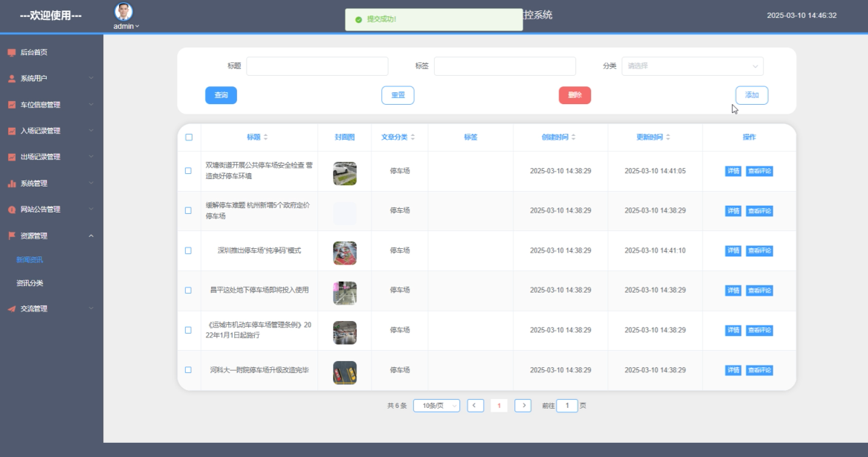Click the 交流管理 paper plane icon
The image size is (868, 457).
pos(12,308)
